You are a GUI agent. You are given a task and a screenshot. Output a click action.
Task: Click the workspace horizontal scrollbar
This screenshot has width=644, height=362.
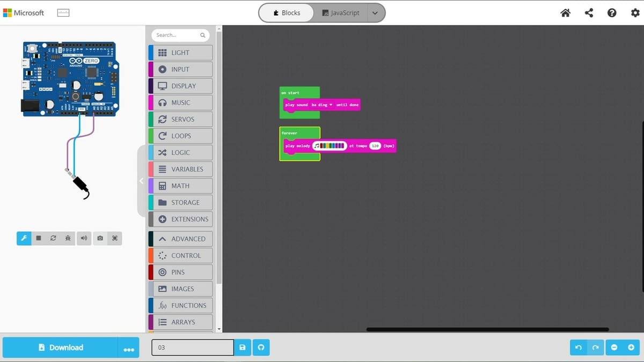[x=487, y=329]
